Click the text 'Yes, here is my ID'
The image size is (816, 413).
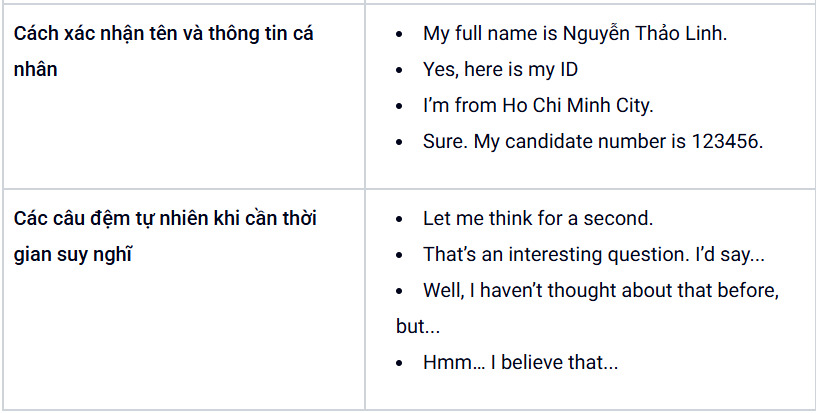(x=500, y=70)
